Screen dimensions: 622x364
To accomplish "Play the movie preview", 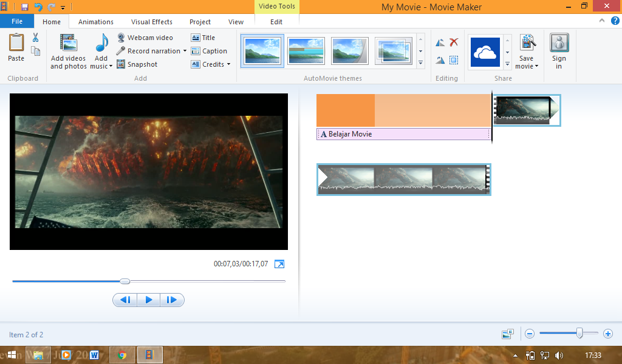I will (x=149, y=300).
